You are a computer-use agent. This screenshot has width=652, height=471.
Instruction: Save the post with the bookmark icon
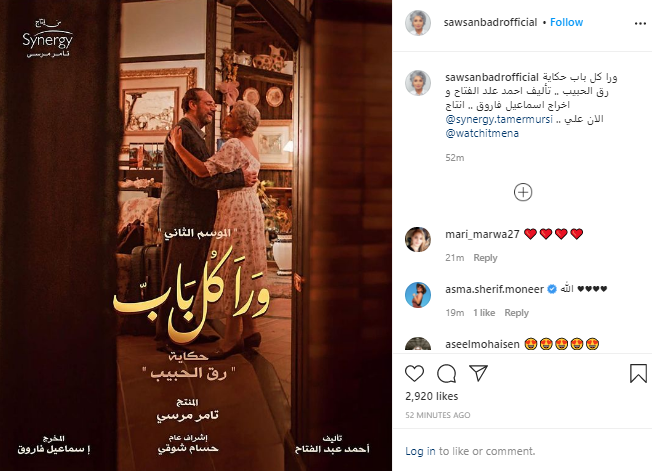(x=638, y=373)
